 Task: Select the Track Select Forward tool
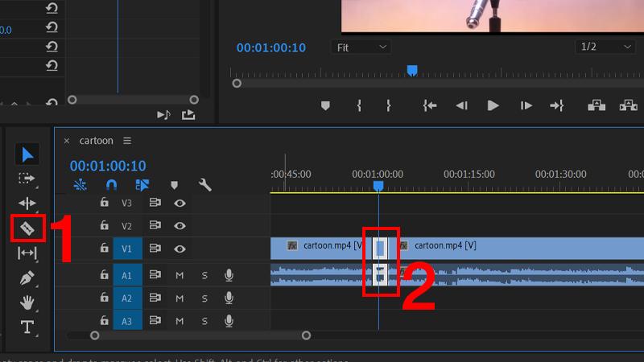tap(27, 179)
